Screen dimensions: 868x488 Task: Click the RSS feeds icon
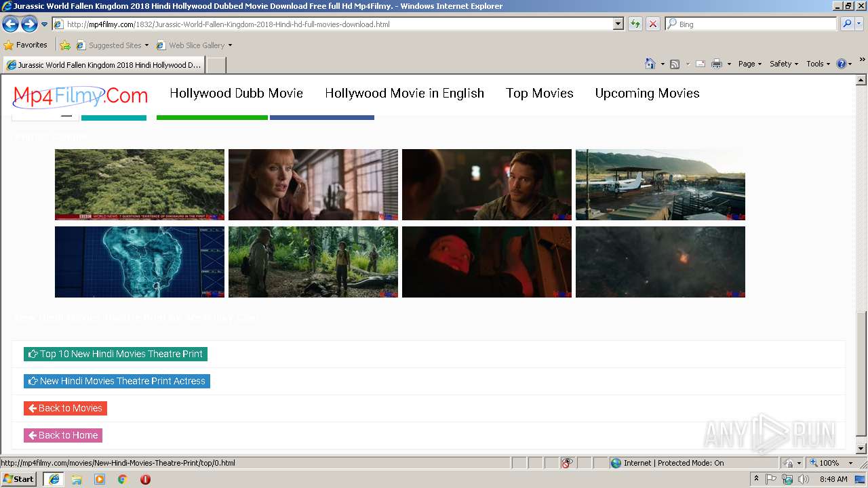pos(675,64)
